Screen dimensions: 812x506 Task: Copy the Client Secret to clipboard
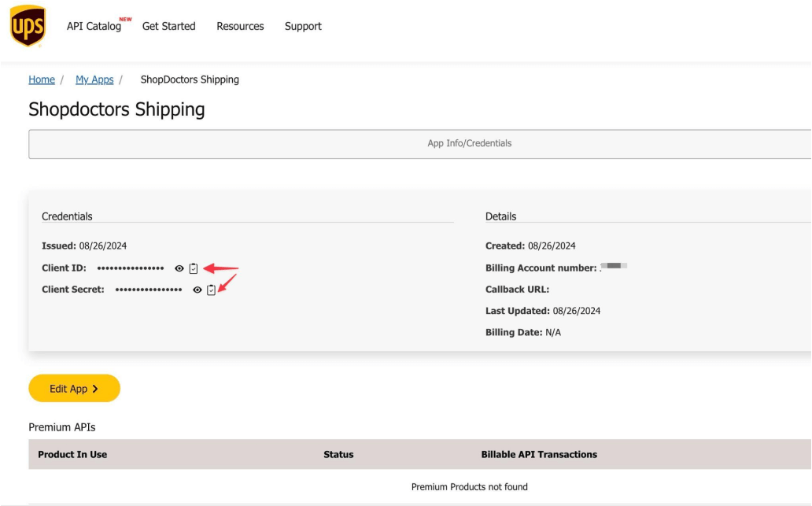click(x=211, y=290)
